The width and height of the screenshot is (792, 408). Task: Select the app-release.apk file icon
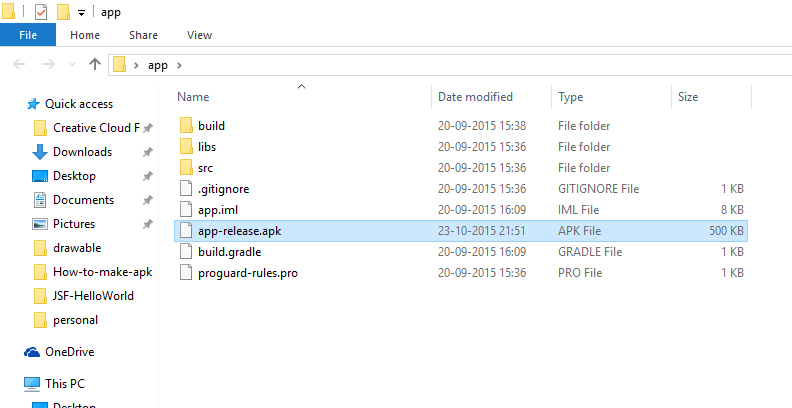point(186,231)
